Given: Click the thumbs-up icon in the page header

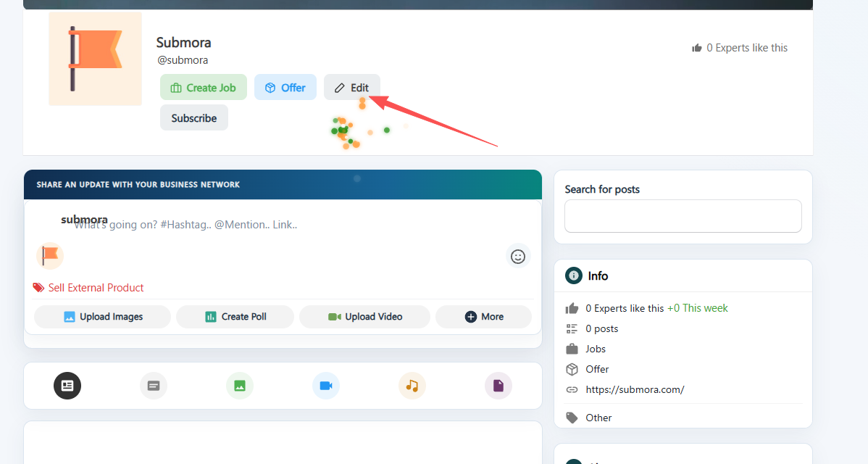Looking at the screenshot, I should 696,48.
